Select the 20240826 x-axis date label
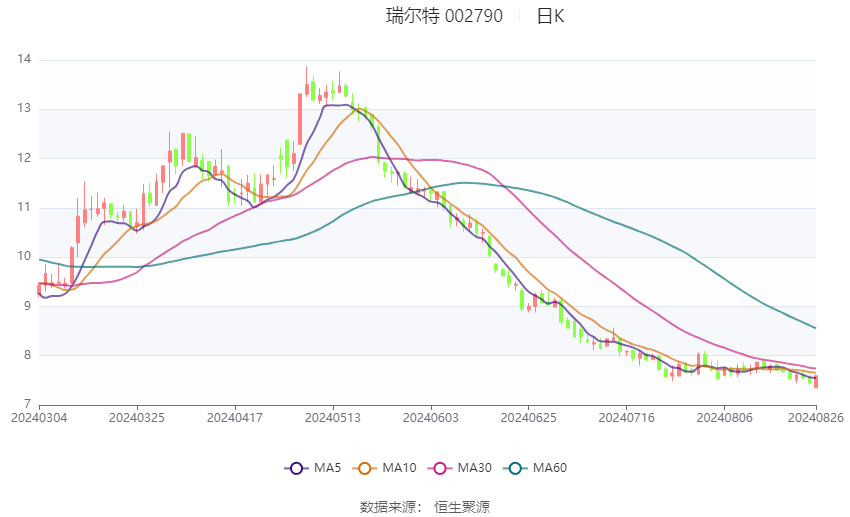The height and width of the screenshot is (517, 850). point(816,418)
